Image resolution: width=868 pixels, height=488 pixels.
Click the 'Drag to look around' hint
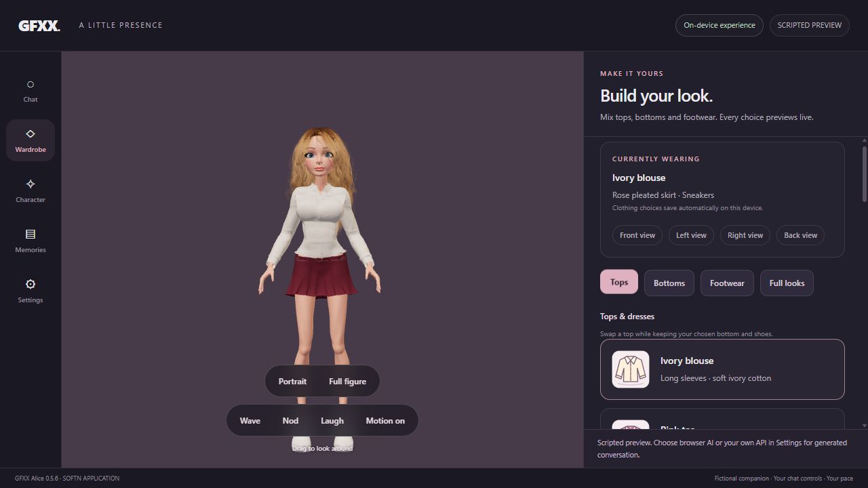322,448
